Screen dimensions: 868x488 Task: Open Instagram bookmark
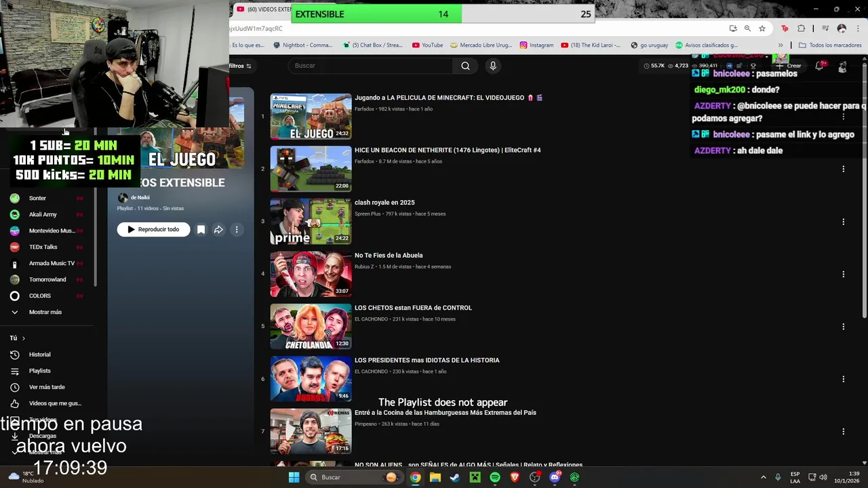pos(536,45)
